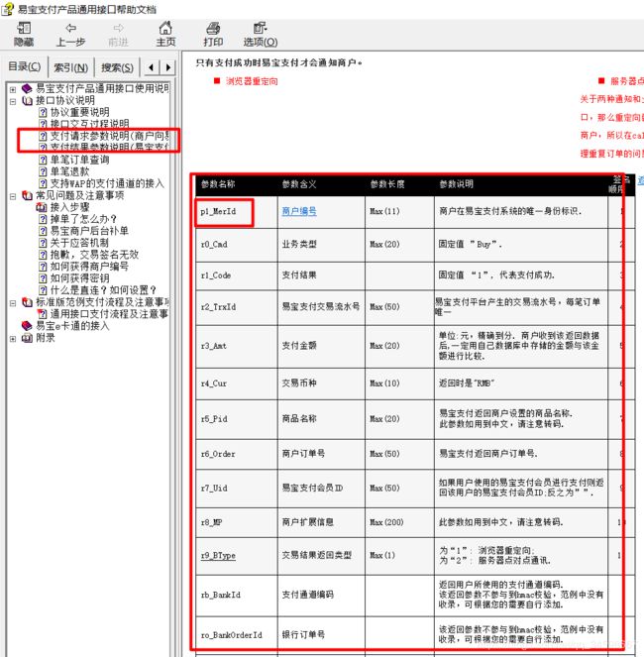Open 什么是直连?如何设置? topic
This screenshot has height=657, width=644.
[103, 290]
